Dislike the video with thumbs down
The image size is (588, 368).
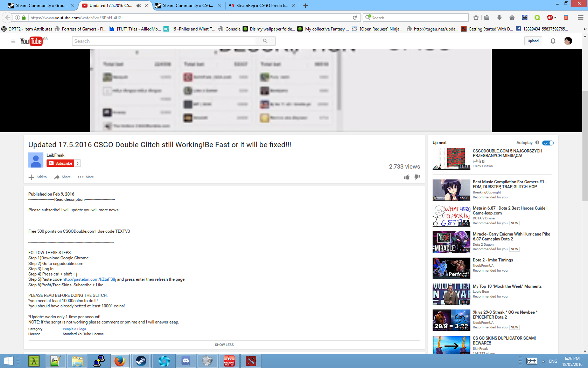tap(417, 177)
